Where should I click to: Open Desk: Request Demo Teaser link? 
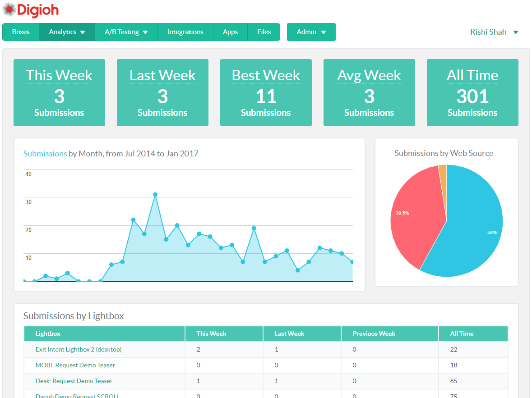74,381
